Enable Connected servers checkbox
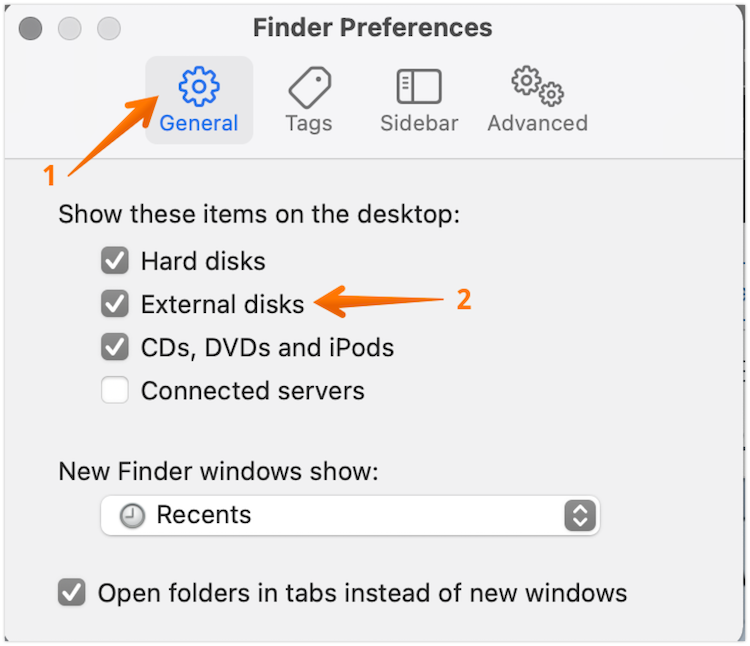The image size is (750, 646). click(115, 391)
